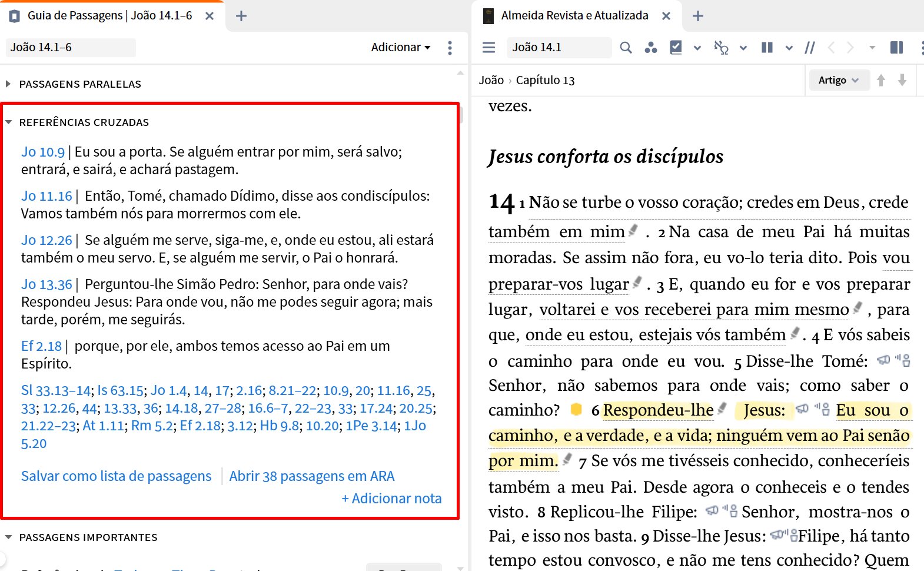Screen dimensions: 924x571
Task: Click the yellow note marker before verse 6
Action: (x=576, y=409)
